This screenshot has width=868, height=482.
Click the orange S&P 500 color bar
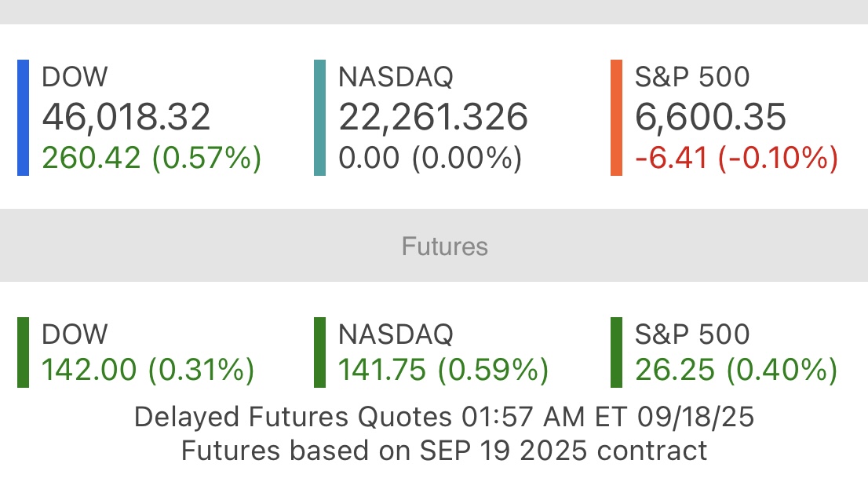pyautogui.click(x=616, y=118)
